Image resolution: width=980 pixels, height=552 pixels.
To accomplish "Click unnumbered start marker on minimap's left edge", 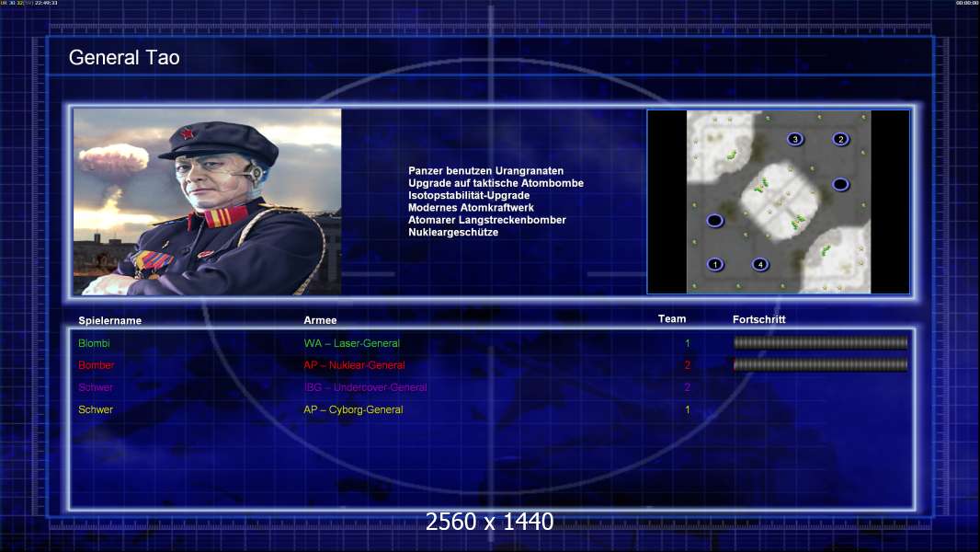I will coord(714,221).
